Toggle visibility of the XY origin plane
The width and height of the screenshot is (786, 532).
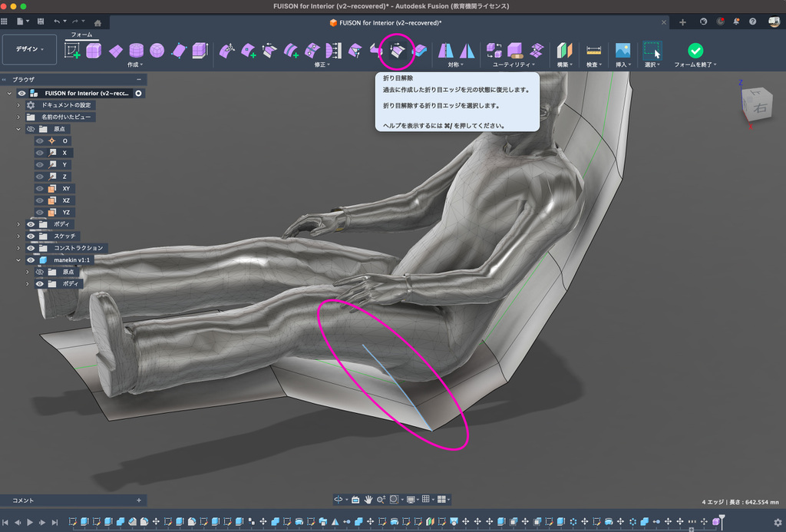(x=39, y=188)
